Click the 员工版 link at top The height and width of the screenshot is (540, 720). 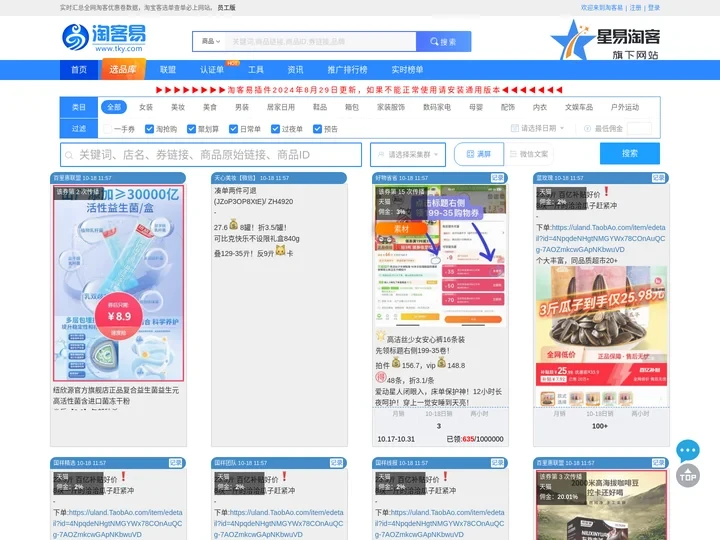[x=226, y=8]
